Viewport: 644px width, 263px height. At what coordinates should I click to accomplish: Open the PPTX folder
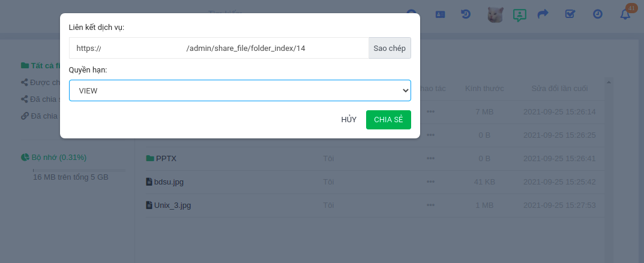coord(166,159)
